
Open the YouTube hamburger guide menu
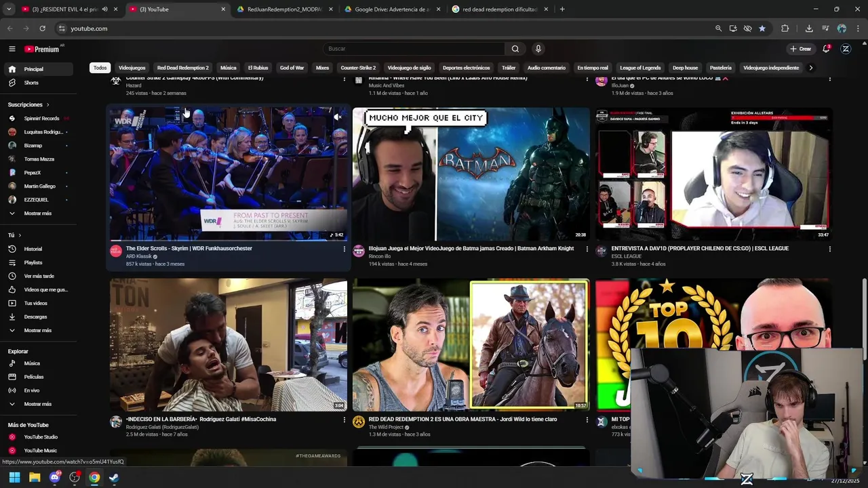(12, 49)
